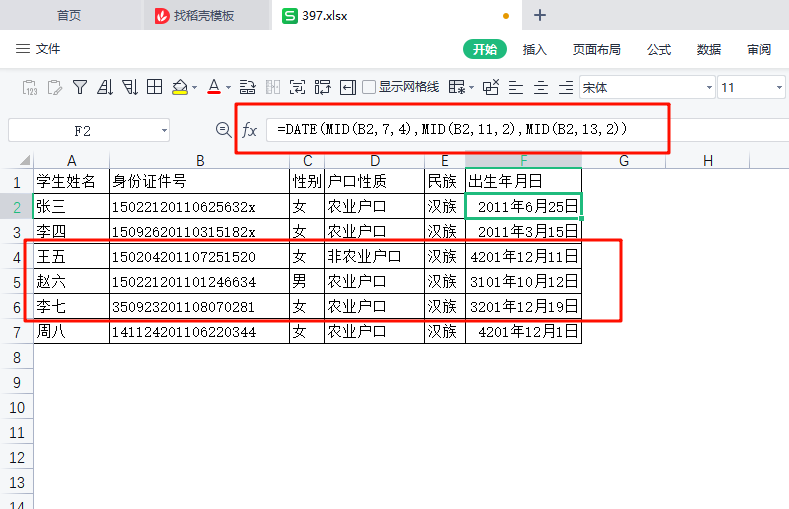Click the fx insert function icon
Image resolution: width=789 pixels, height=509 pixels.
tap(250, 130)
